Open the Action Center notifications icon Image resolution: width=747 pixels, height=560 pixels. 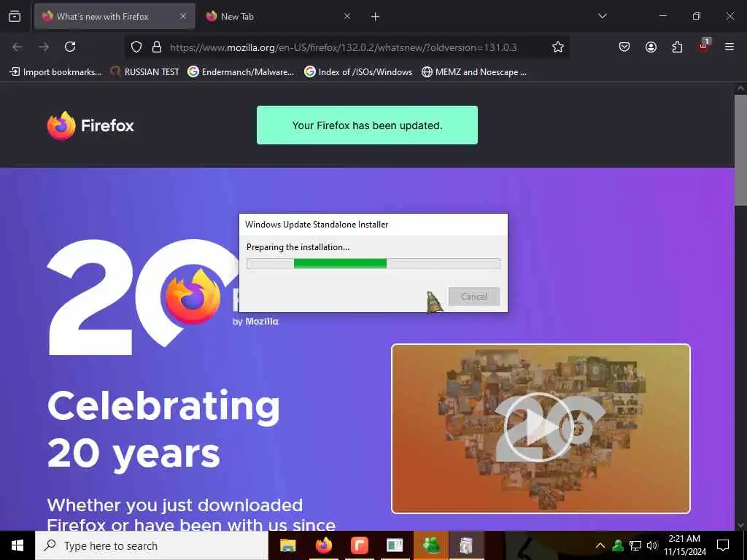tap(723, 545)
